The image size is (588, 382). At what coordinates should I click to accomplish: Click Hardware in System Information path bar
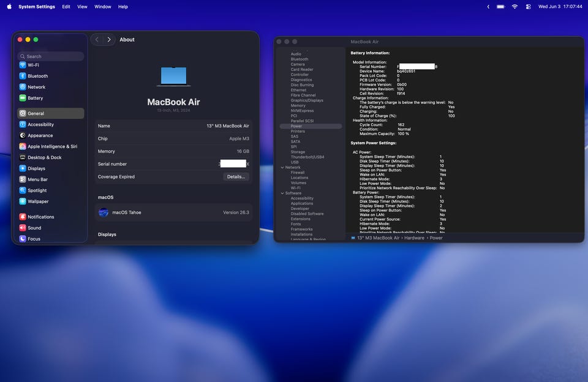pos(414,238)
